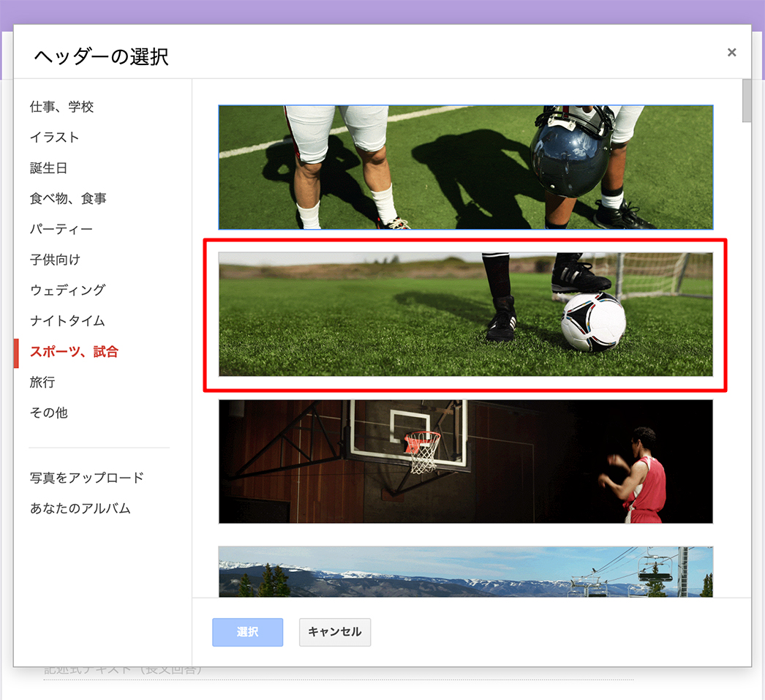Image resolution: width=765 pixels, height=700 pixels.
Task: Select the スポーツ、試合 category
Action: point(74,352)
